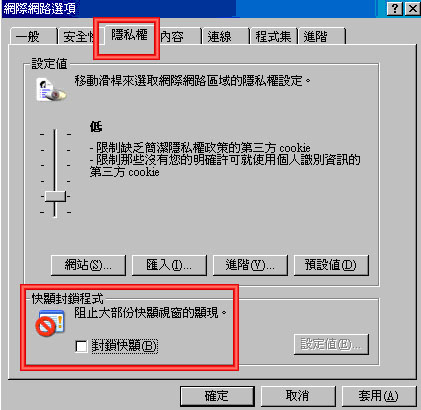Click the question mark help button

(x=394, y=9)
